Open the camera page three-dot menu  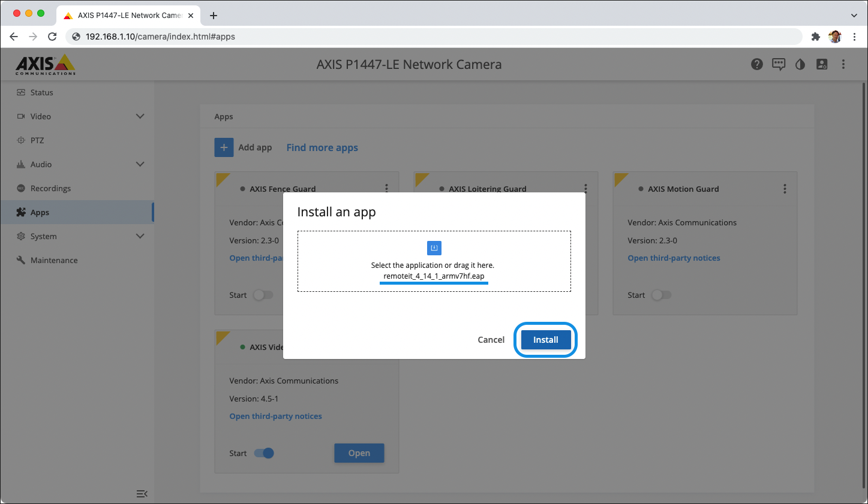pos(843,64)
